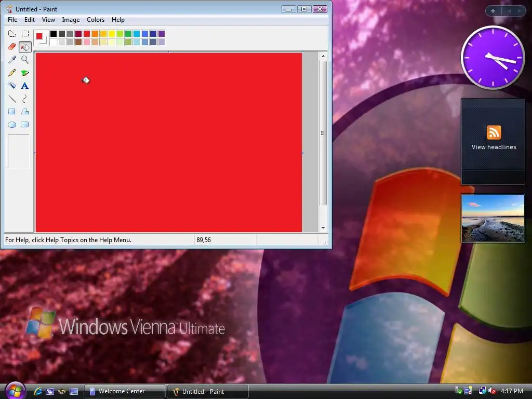
Task: Select the Rectangle shape tool
Action: pos(12,112)
